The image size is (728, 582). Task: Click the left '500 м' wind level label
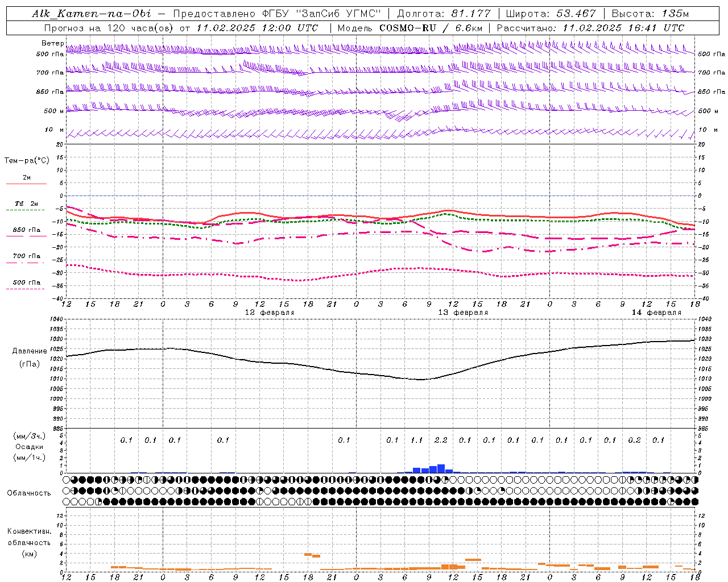(x=53, y=111)
